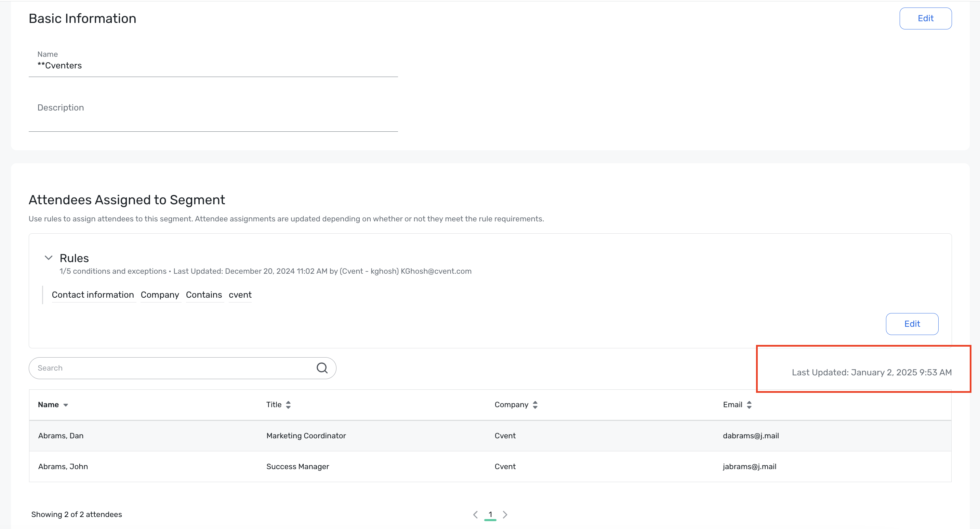Screen dimensions: 980x529
Task: Click jabrams@j.mail email cell
Action: pos(750,467)
